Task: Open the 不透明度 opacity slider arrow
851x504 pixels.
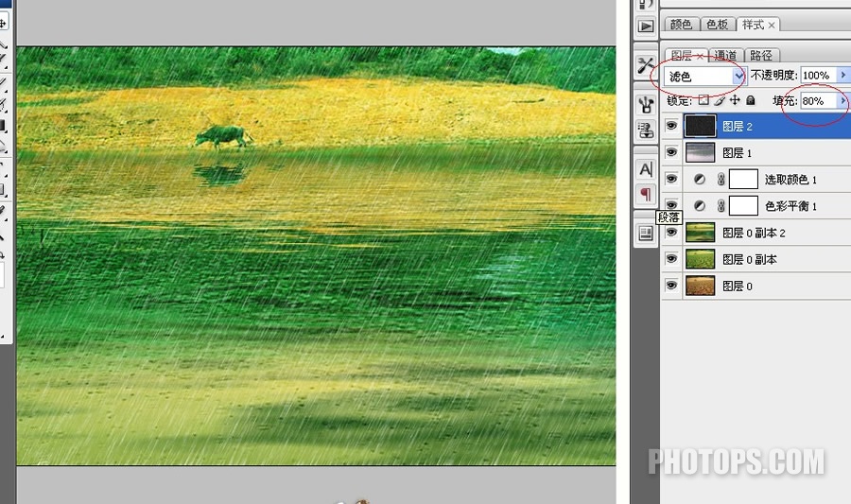Action: [842, 75]
